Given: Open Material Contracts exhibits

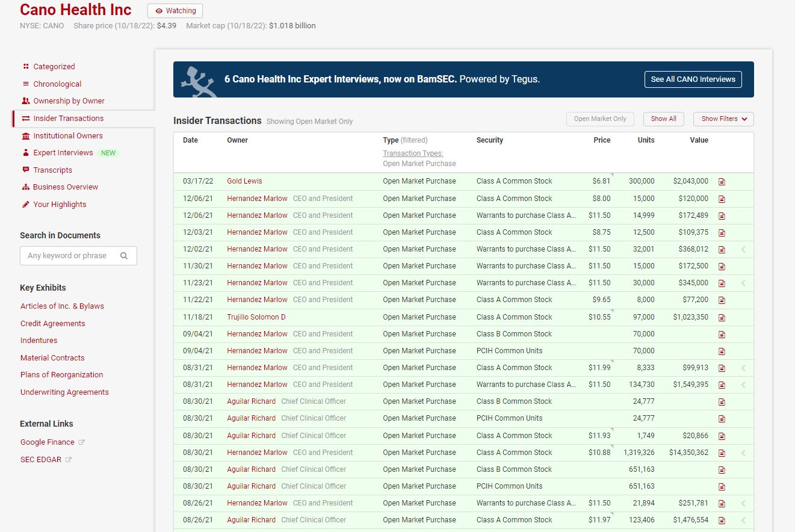Looking at the screenshot, I should (52, 358).
